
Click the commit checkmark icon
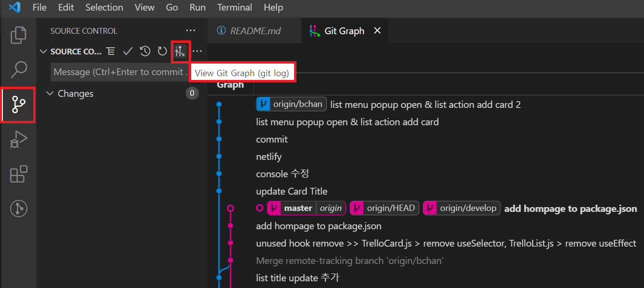tap(128, 51)
